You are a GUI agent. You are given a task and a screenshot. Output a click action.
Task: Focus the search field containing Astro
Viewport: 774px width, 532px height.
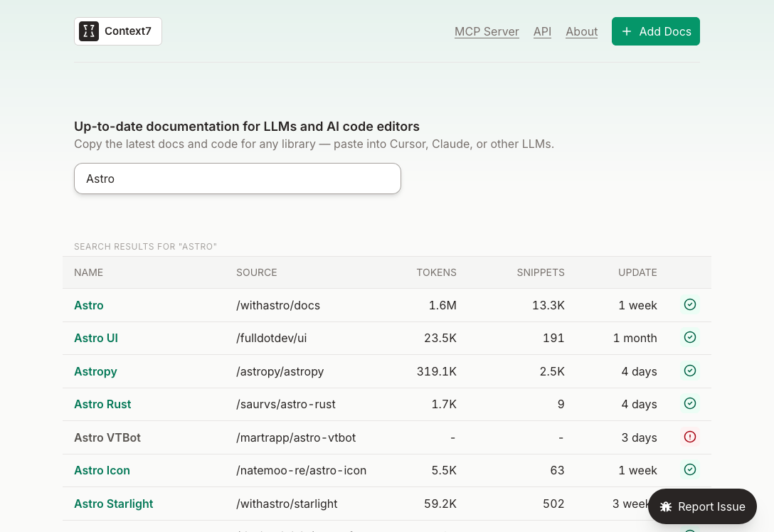pos(238,179)
